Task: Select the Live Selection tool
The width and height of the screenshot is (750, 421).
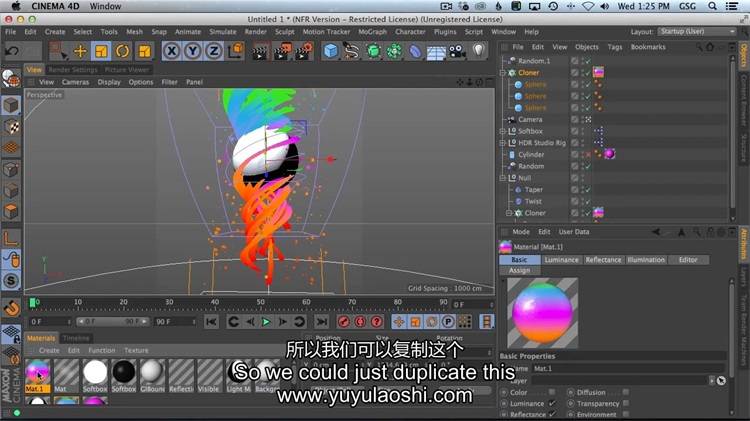Action: click(x=58, y=51)
